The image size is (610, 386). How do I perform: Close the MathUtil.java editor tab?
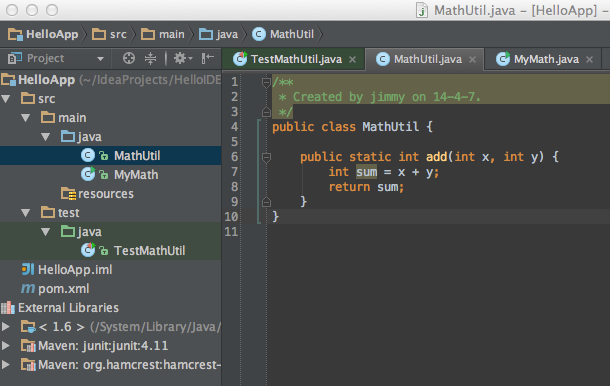tap(472, 60)
